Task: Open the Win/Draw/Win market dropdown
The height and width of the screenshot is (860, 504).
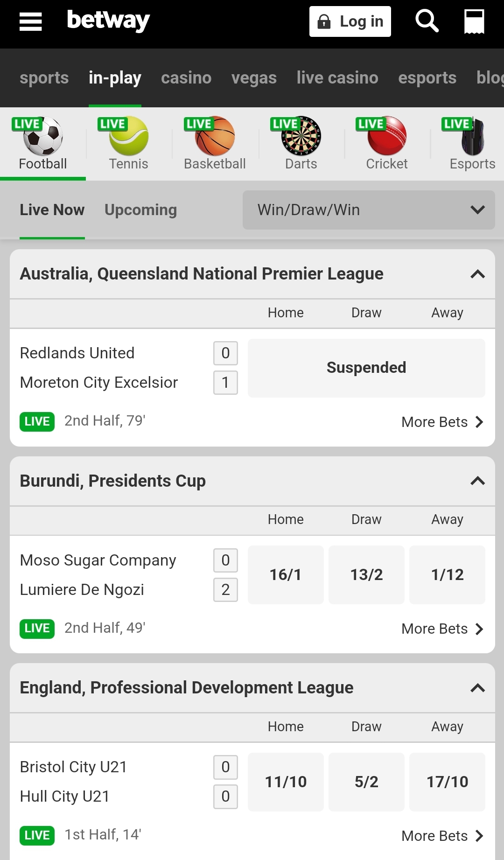Action: tap(369, 210)
